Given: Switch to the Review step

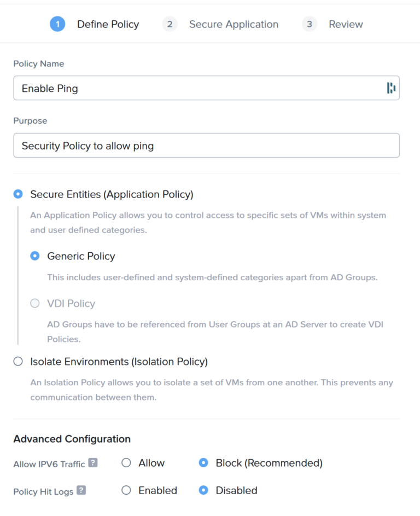Looking at the screenshot, I should pyautogui.click(x=346, y=24).
